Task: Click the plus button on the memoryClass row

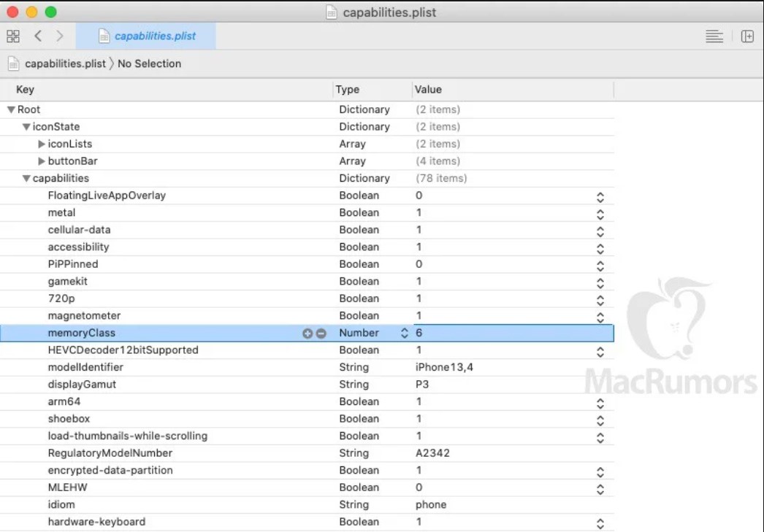Action: tap(307, 334)
